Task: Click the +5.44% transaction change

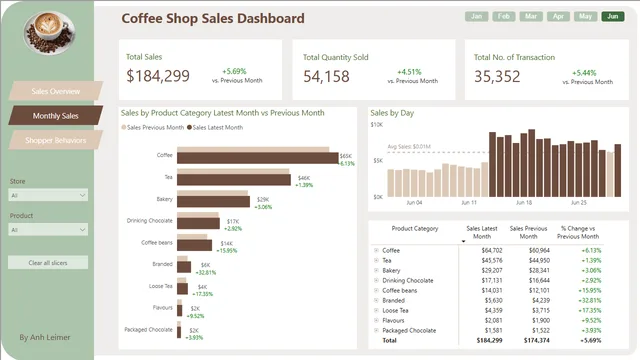Action: 584,73
